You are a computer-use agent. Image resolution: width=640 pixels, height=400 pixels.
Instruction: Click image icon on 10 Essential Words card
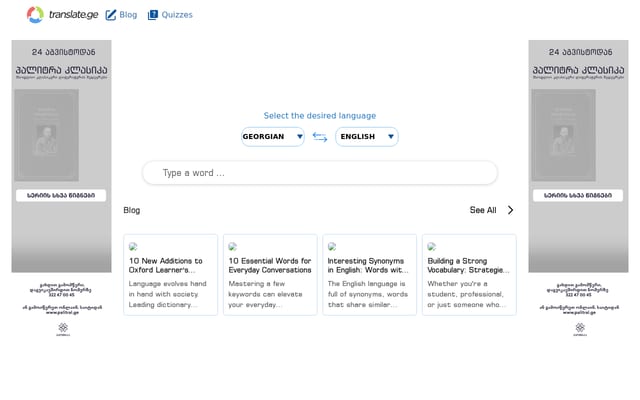click(233, 247)
